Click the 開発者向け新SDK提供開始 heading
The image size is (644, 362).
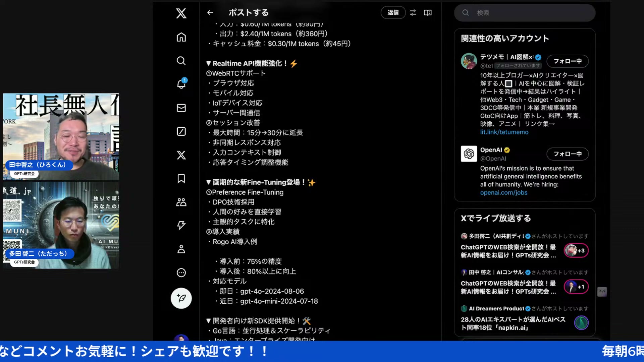click(x=259, y=321)
